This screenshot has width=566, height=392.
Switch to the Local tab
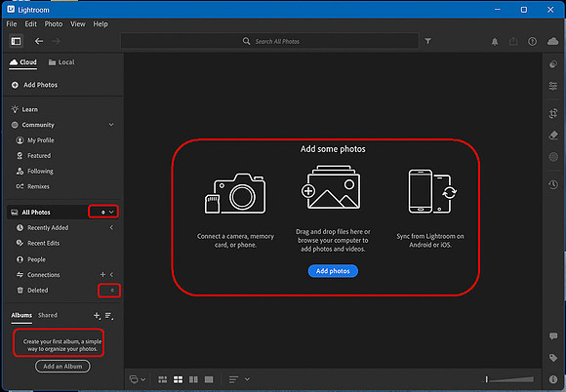pos(61,62)
